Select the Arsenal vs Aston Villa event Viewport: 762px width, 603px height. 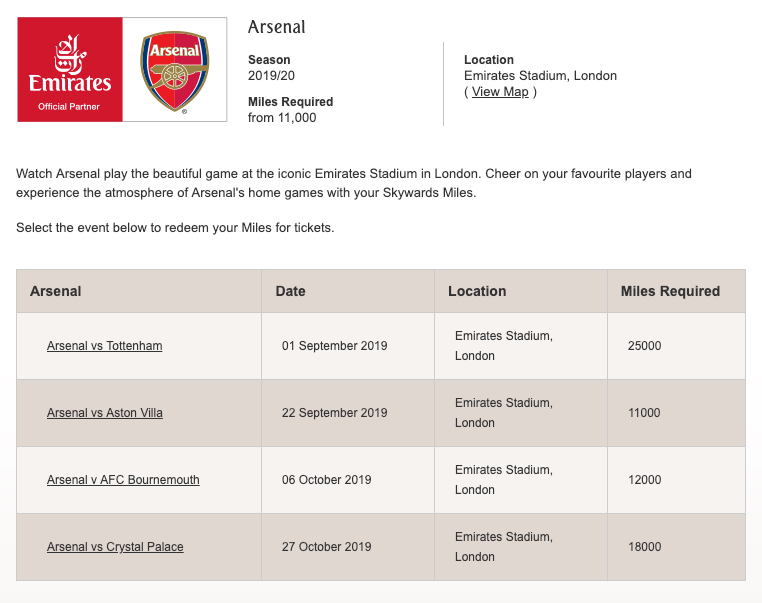coord(104,413)
